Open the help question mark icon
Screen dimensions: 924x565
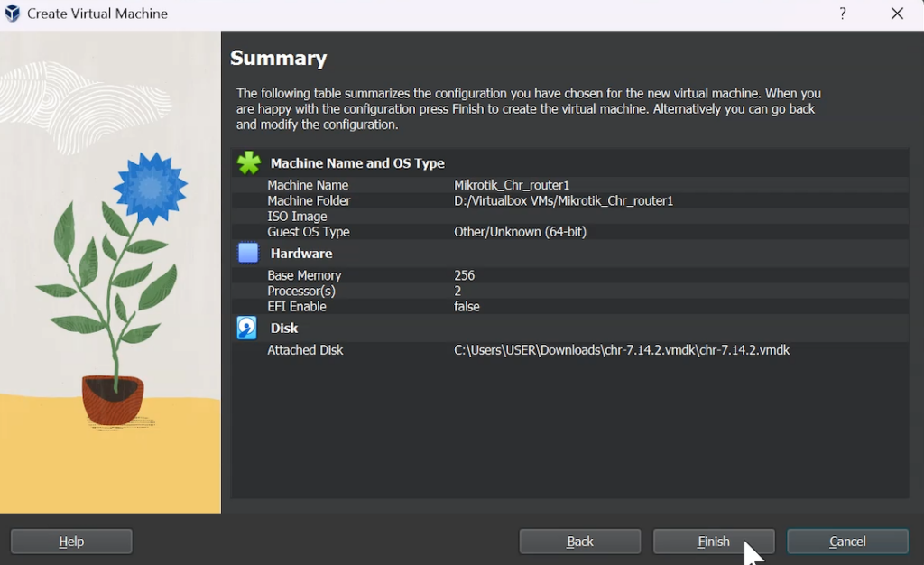(x=842, y=14)
